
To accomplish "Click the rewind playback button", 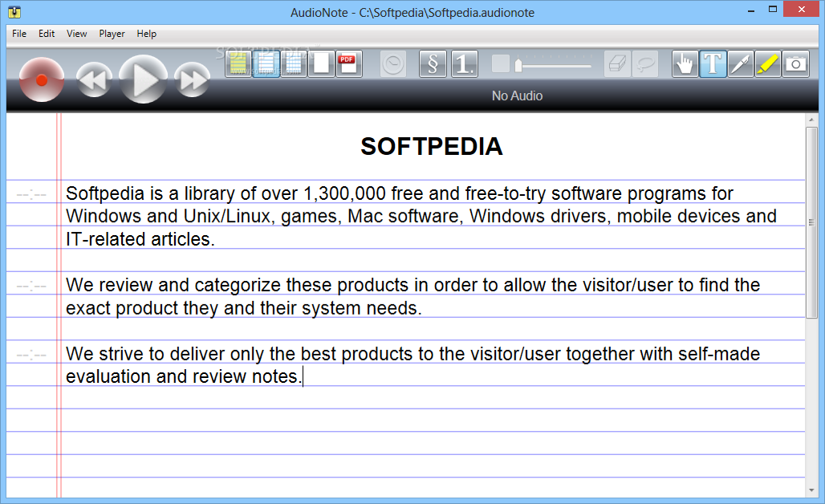I will pos(94,80).
